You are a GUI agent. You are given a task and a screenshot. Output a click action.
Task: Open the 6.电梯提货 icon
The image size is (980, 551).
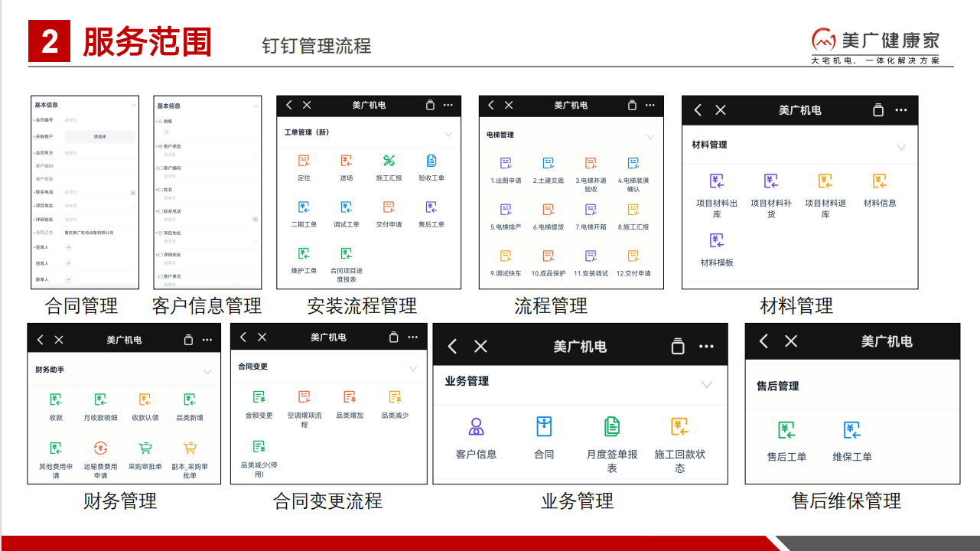(x=549, y=210)
